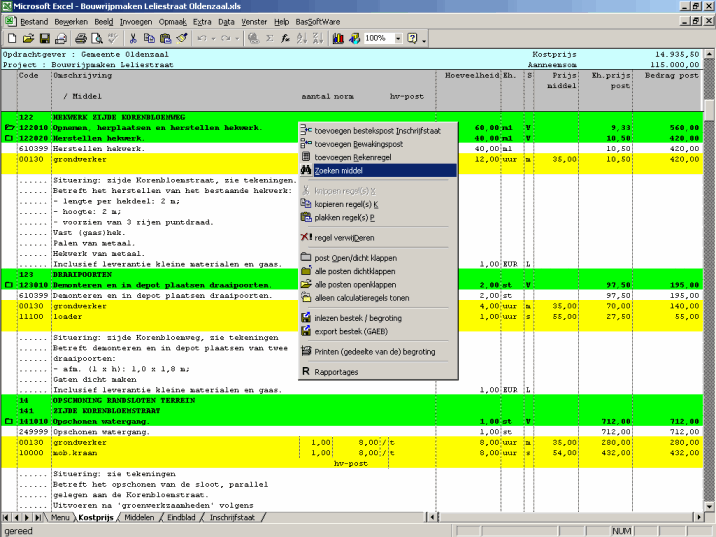Switch to the Inschrijfstaat sheet tab

pos(233,518)
